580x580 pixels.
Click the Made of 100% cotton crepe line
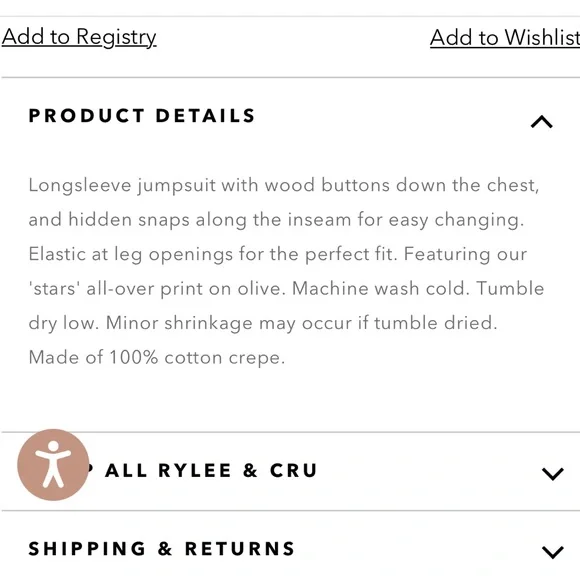pyautogui.click(x=157, y=358)
